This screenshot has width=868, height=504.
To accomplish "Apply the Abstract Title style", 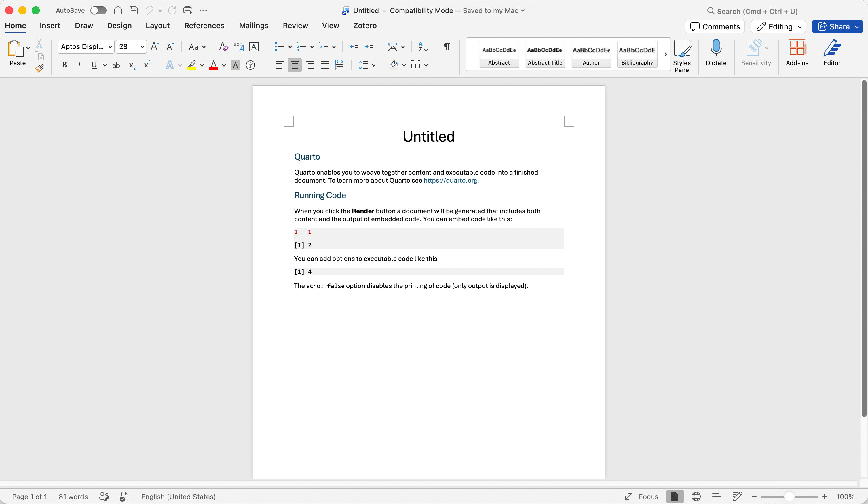I will (545, 54).
